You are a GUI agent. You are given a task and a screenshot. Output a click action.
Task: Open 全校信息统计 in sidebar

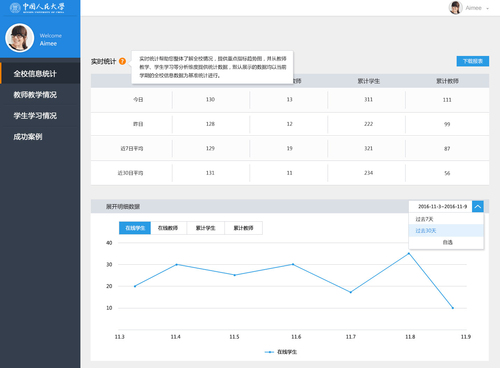(40, 74)
